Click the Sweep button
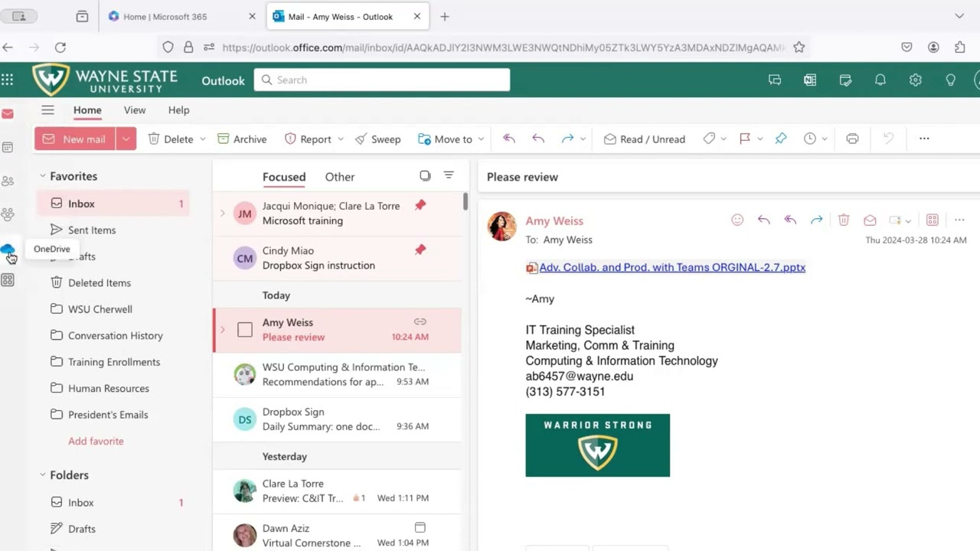The height and width of the screenshot is (551, 980). pos(377,139)
